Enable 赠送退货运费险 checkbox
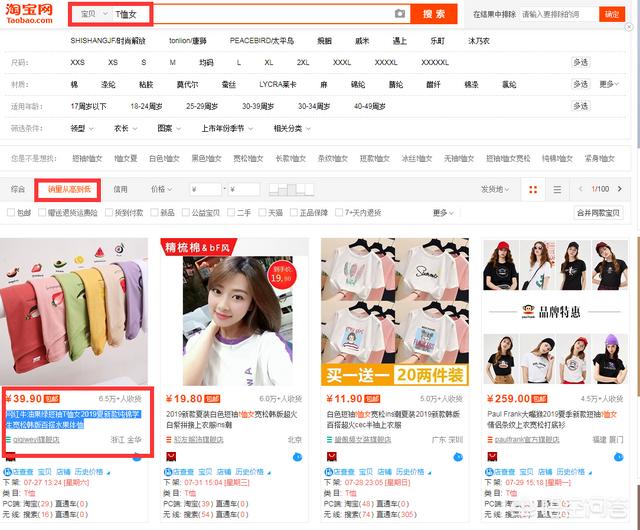This screenshot has height=530, width=640. [42, 212]
